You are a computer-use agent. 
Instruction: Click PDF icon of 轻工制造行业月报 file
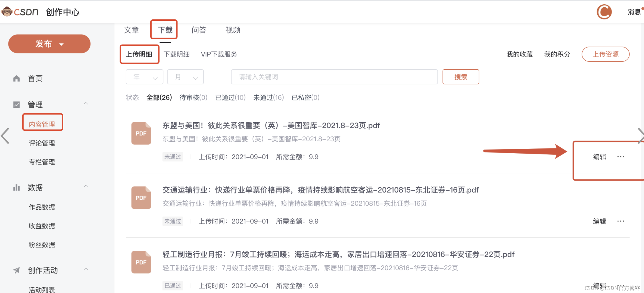click(141, 262)
